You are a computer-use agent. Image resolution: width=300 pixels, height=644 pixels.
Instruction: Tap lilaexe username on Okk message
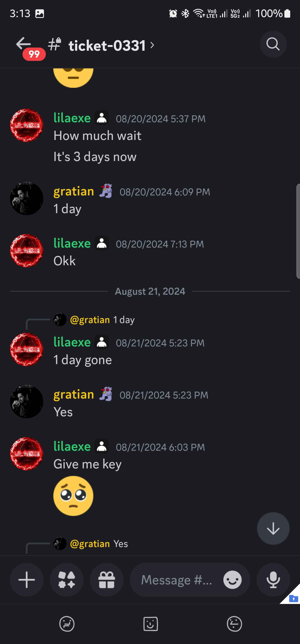pyautogui.click(x=72, y=243)
